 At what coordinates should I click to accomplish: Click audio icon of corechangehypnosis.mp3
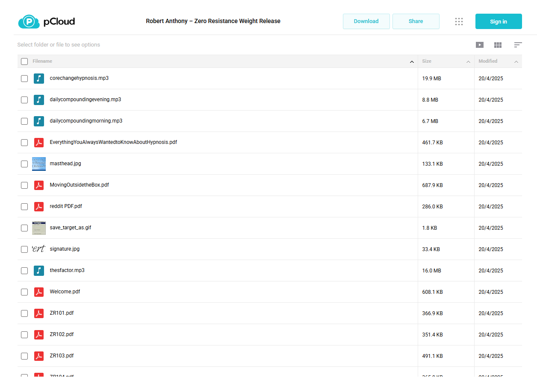pos(39,79)
